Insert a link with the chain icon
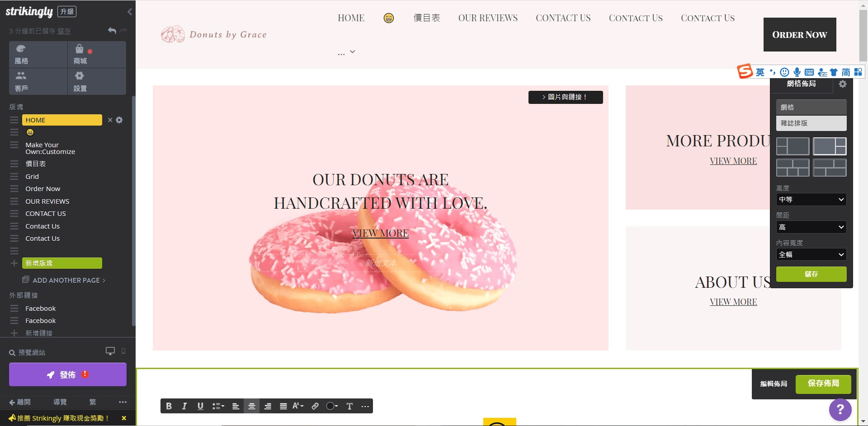 pyautogui.click(x=315, y=406)
